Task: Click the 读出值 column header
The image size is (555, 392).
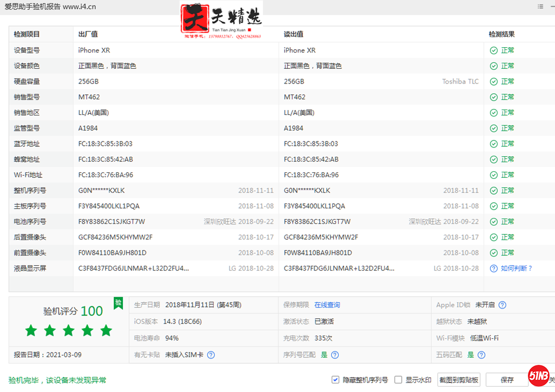Action: point(293,34)
